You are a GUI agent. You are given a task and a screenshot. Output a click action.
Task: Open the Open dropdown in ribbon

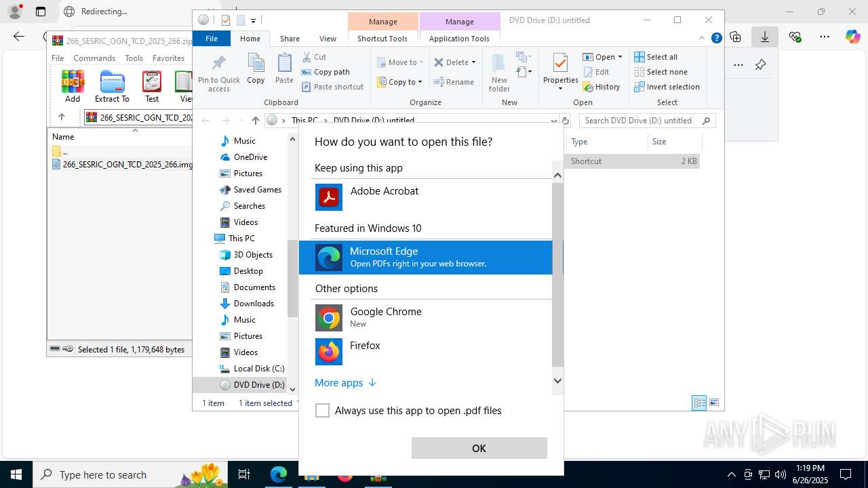click(x=602, y=57)
